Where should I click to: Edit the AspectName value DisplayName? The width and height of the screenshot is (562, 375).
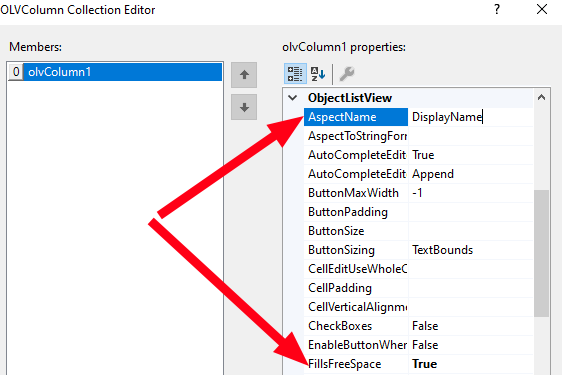(x=470, y=117)
